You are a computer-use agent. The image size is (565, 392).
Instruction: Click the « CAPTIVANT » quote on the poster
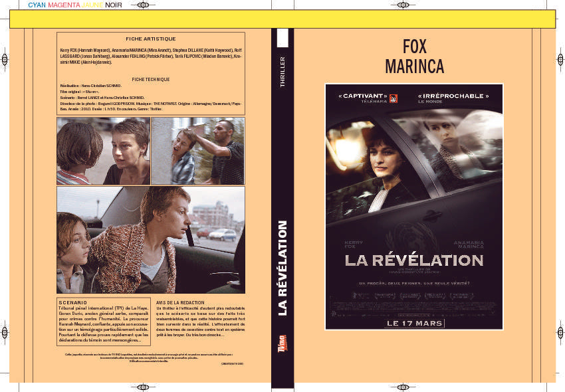(363, 96)
